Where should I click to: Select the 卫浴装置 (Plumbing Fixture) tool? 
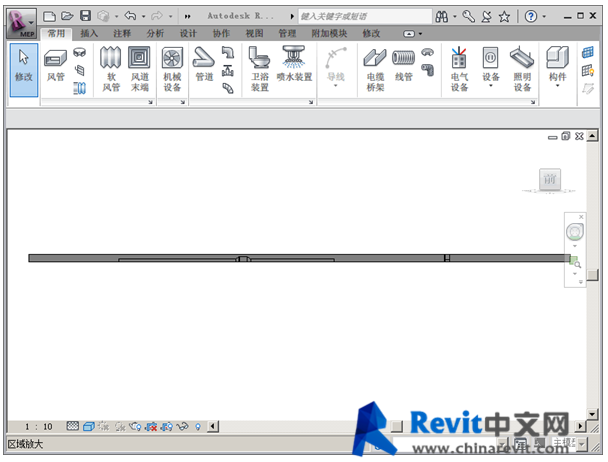pyautogui.click(x=259, y=69)
